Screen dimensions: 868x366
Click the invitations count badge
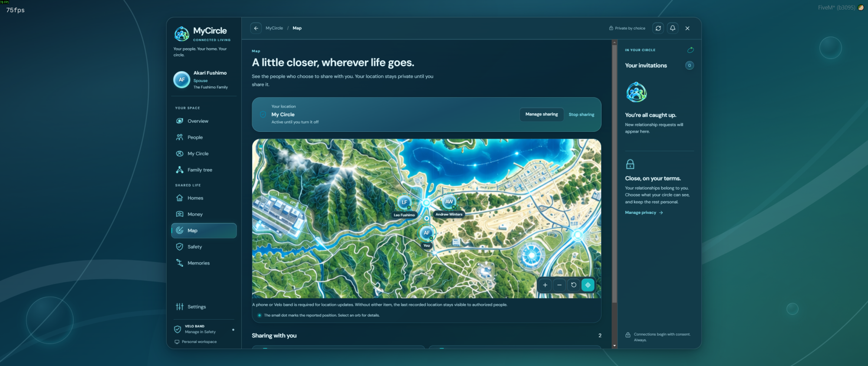point(690,65)
